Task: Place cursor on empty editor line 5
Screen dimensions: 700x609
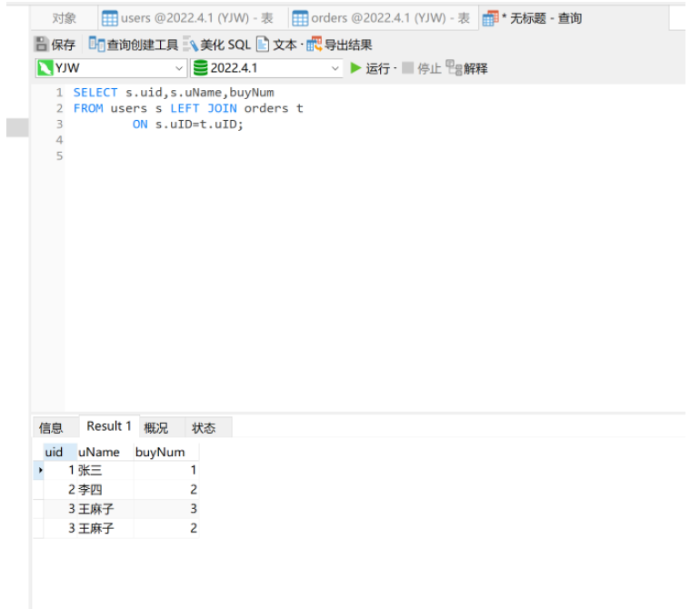Action: 375,155
